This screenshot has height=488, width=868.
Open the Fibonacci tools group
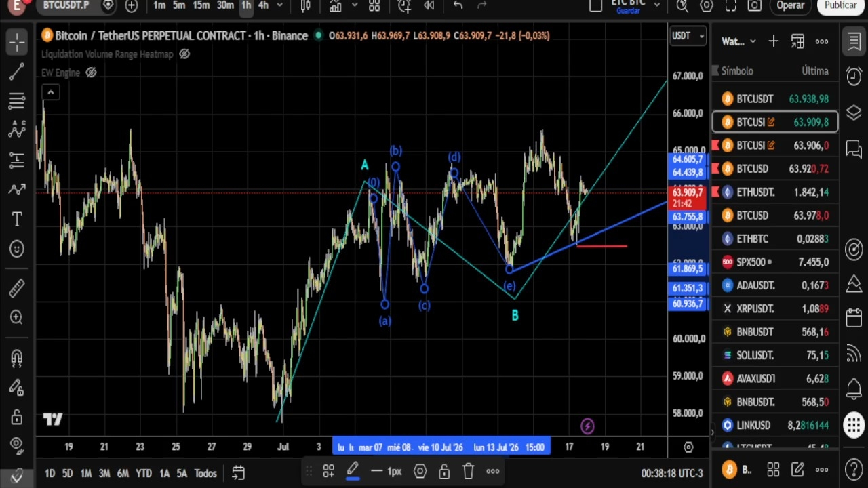pyautogui.click(x=17, y=101)
